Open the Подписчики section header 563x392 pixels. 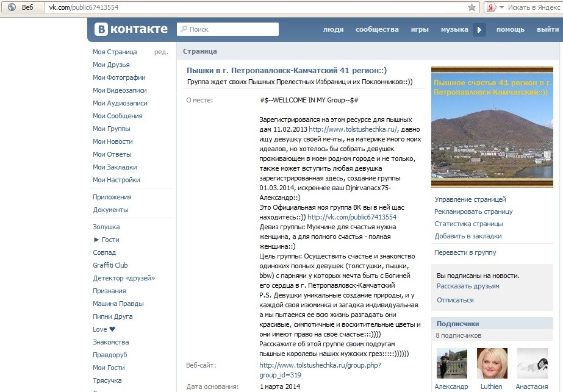point(492,324)
